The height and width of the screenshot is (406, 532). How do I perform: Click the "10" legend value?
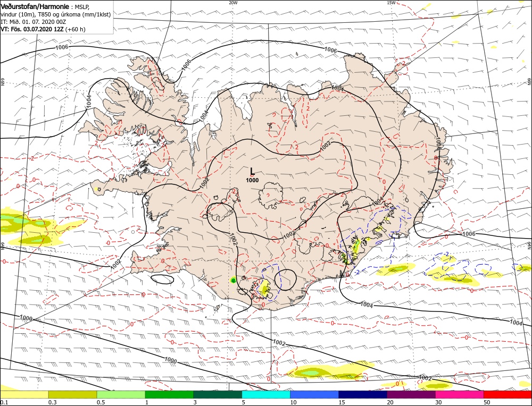pyautogui.click(x=293, y=402)
